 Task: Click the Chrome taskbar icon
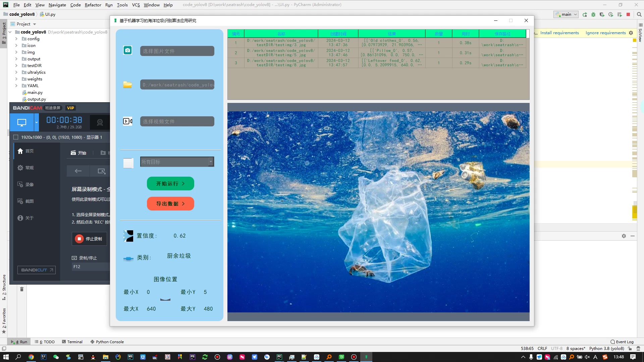click(x=31, y=357)
